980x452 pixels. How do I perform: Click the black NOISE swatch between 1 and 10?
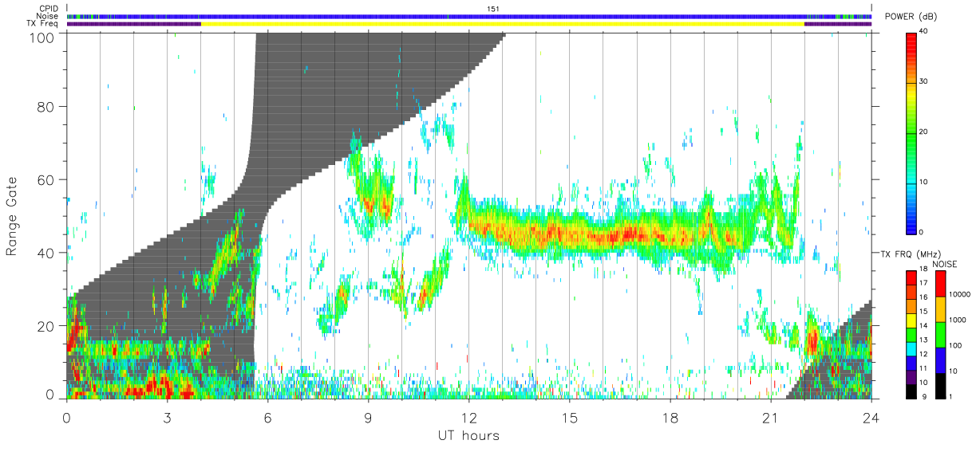tap(940, 386)
